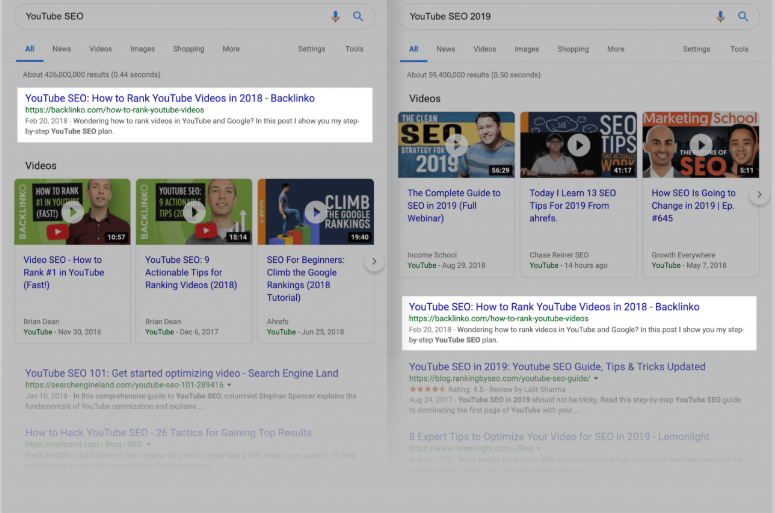Play the 'SEO Tips' 41:17 video thumbnail

(578, 145)
